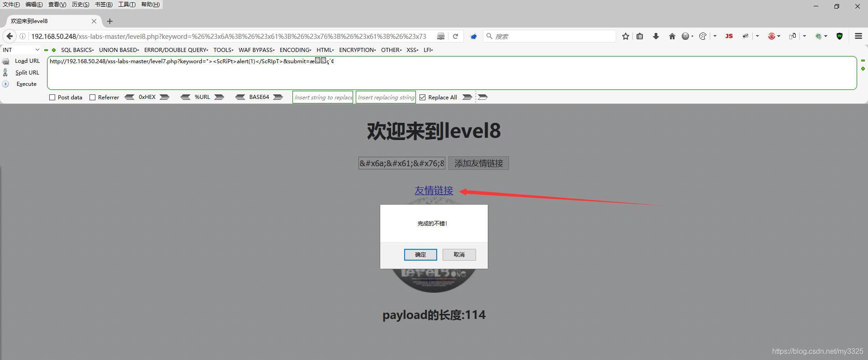Click the BASE64 decode left arrow

pos(240,97)
